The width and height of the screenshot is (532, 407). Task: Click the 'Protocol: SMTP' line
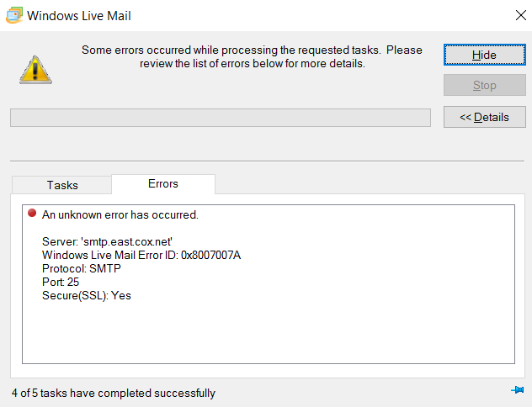[x=82, y=268]
